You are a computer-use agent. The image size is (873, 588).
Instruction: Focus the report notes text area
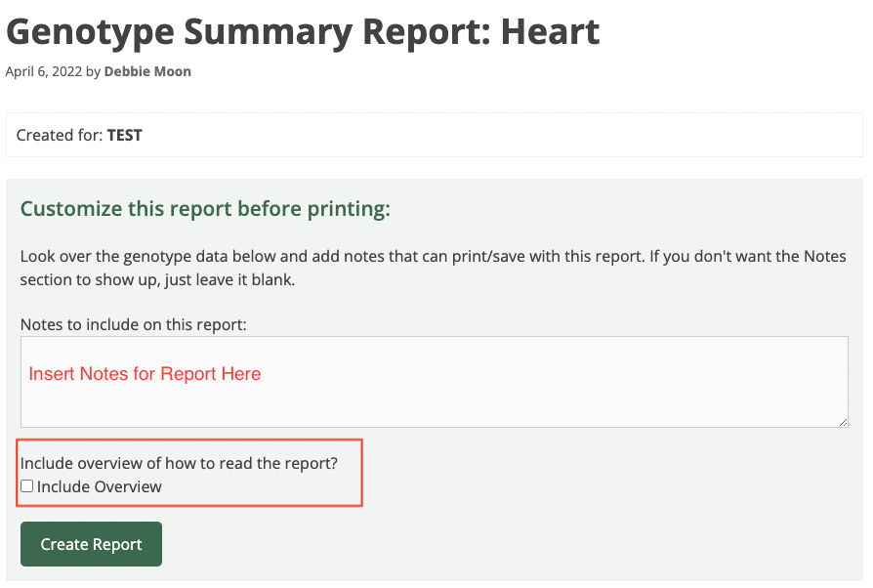[435, 382]
